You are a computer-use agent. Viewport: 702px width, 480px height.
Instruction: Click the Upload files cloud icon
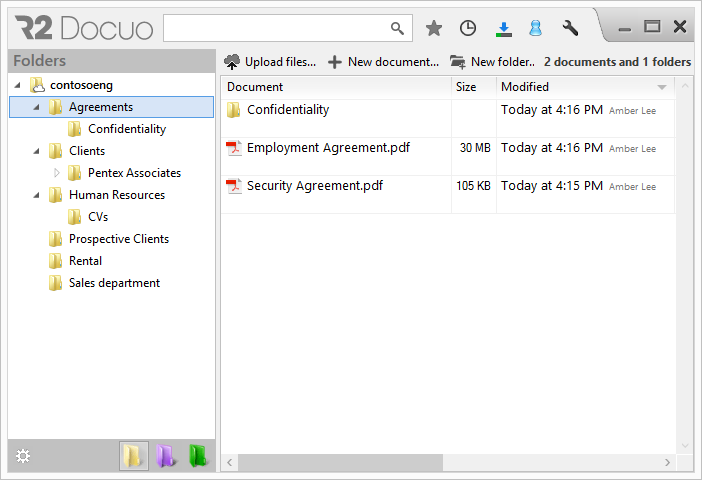point(232,62)
